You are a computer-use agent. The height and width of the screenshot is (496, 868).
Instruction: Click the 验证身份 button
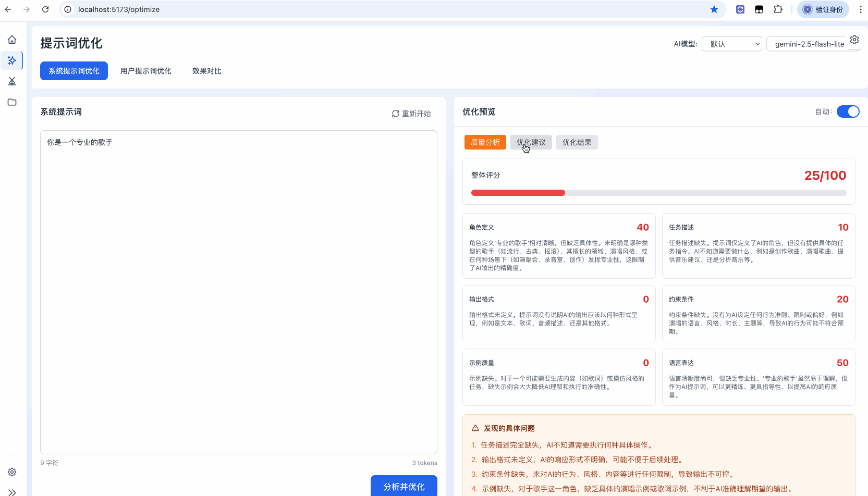point(823,9)
